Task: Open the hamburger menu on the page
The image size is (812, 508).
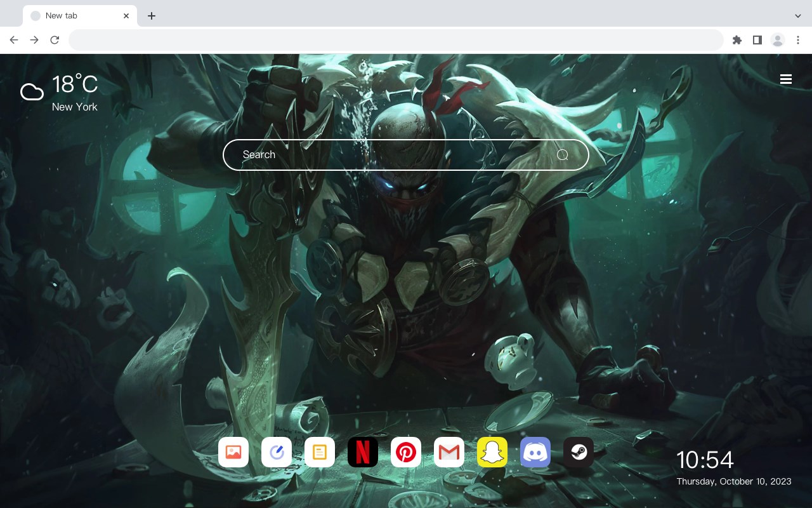Action: [x=786, y=79]
